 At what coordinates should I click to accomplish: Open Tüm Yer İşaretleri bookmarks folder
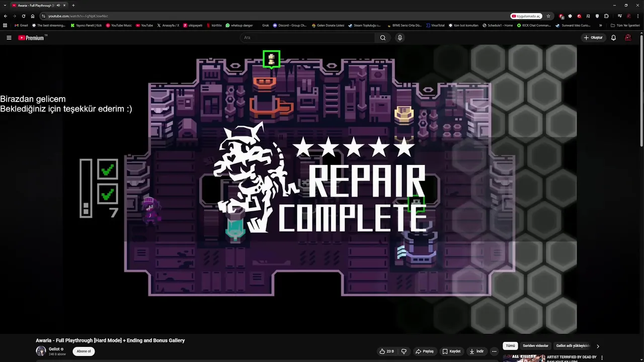coord(625,25)
